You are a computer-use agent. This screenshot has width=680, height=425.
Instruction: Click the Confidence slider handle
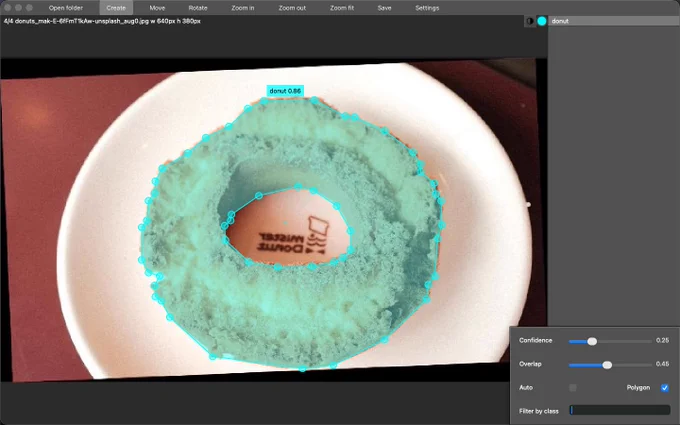pos(592,341)
